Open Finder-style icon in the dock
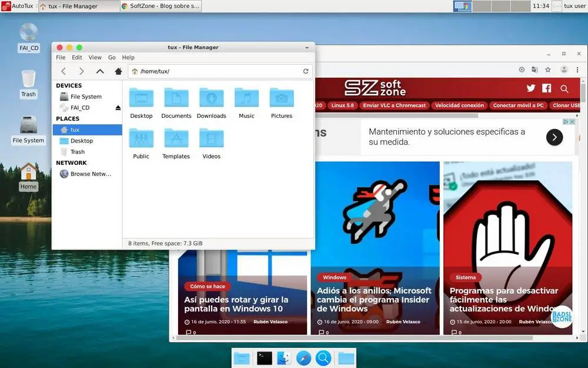 pos(284,358)
